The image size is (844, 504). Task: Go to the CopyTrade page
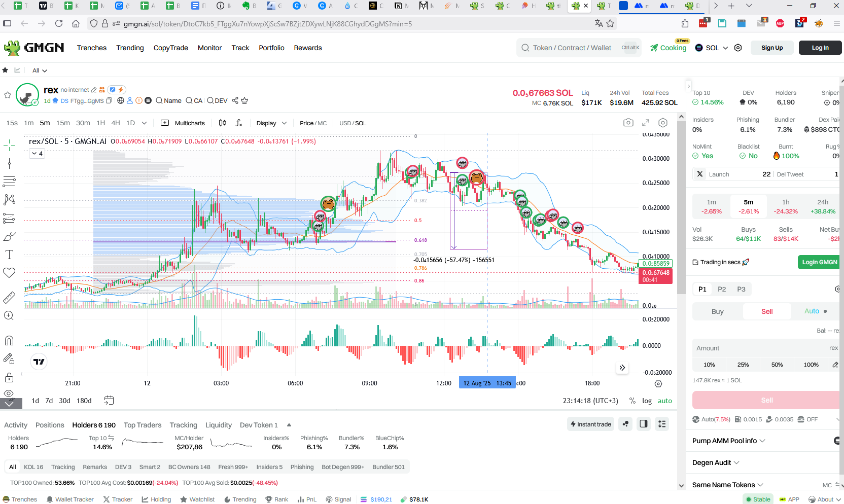click(x=171, y=48)
